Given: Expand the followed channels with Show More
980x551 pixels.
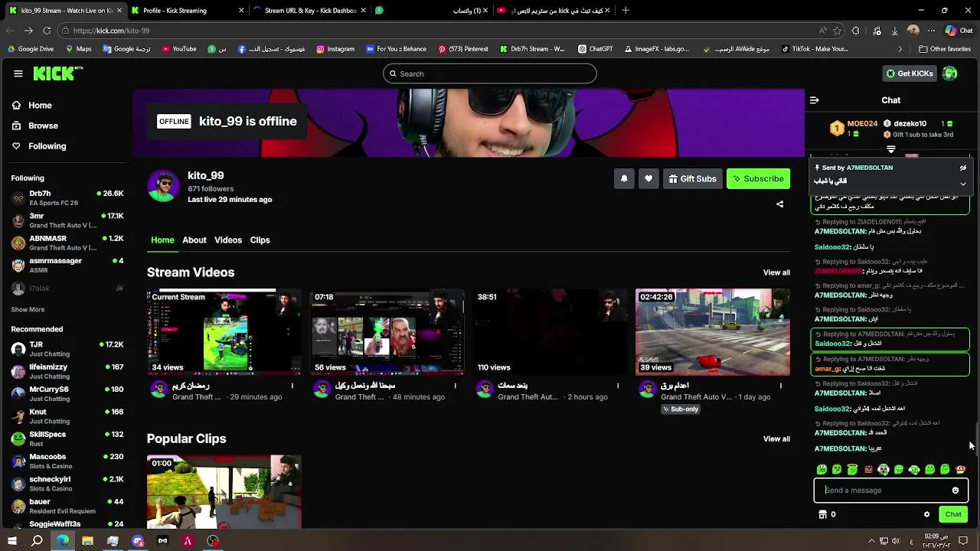Looking at the screenshot, I should [x=28, y=310].
